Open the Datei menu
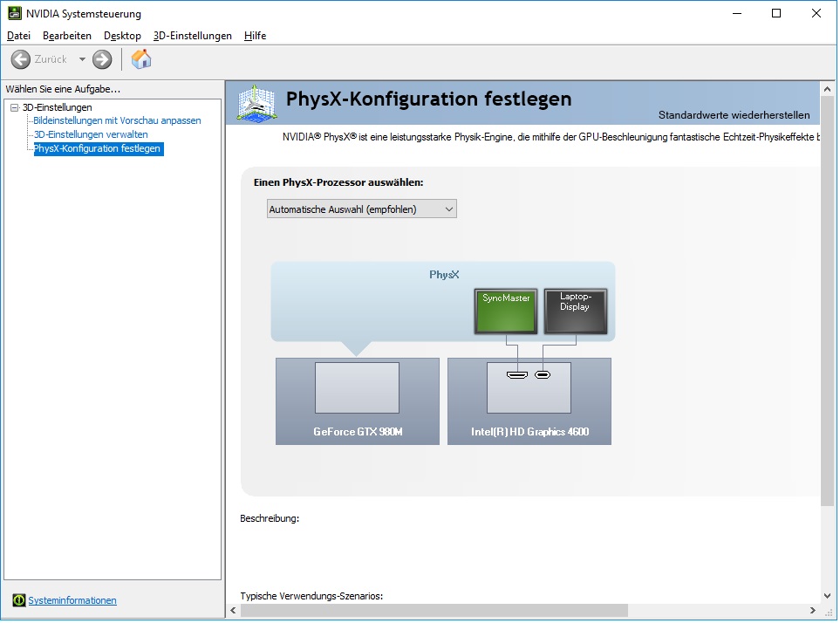840x623 pixels. pos(18,36)
